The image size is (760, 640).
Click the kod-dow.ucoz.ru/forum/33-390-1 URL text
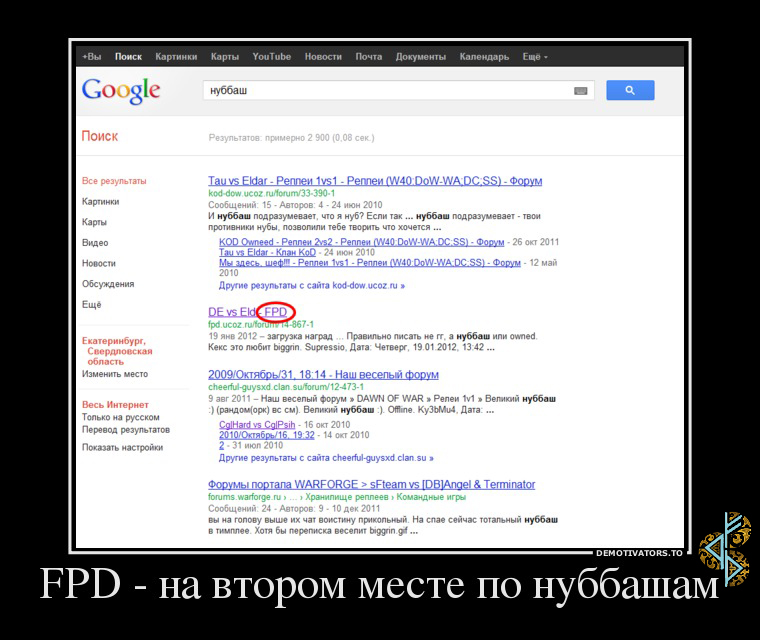[x=271, y=193]
